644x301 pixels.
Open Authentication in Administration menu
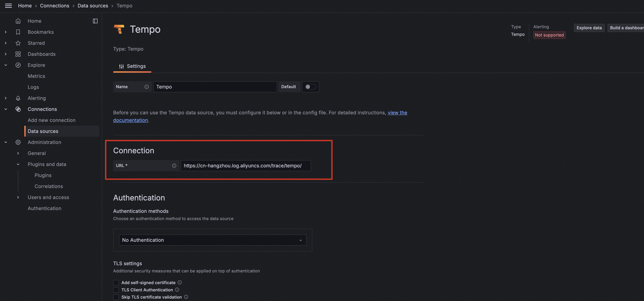(x=44, y=208)
